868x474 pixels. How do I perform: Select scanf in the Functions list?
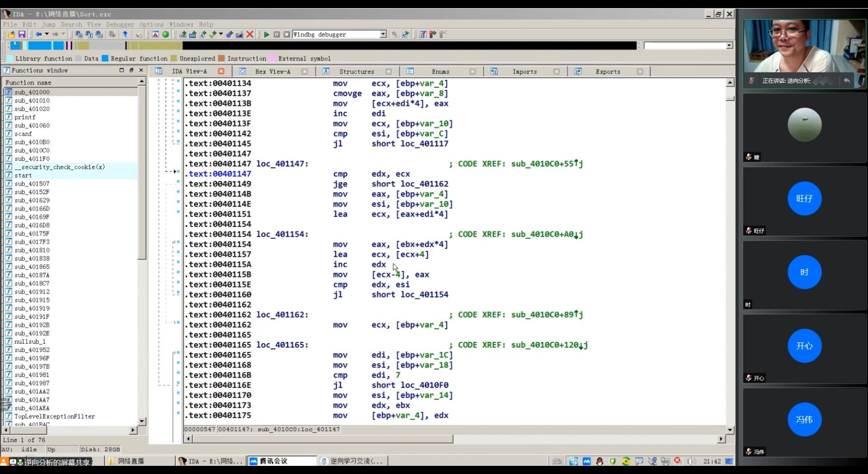(x=71, y=134)
